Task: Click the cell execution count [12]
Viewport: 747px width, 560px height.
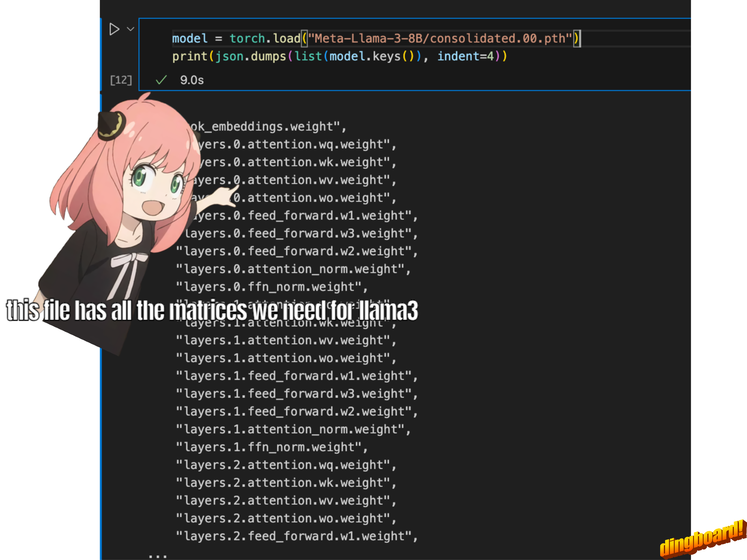Action: point(121,80)
